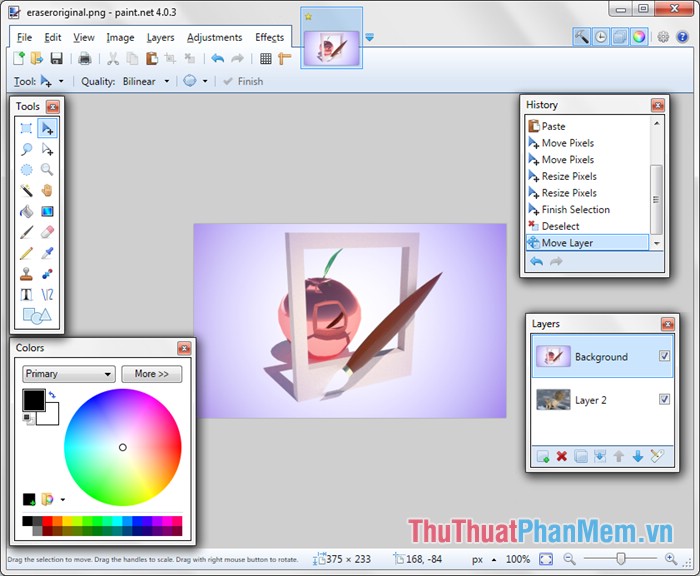Expand the image list arrow

[x=369, y=38]
